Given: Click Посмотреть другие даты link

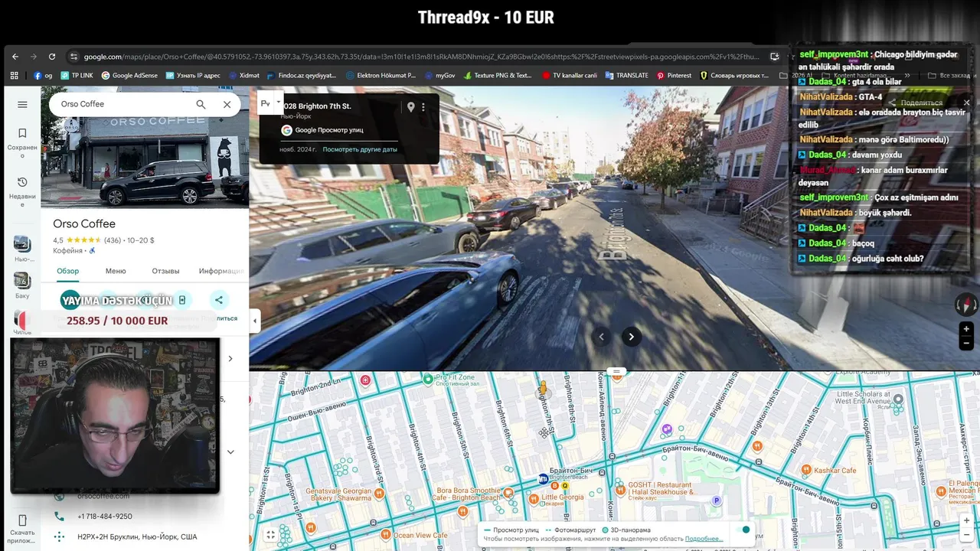Looking at the screenshot, I should coord(360,149).
